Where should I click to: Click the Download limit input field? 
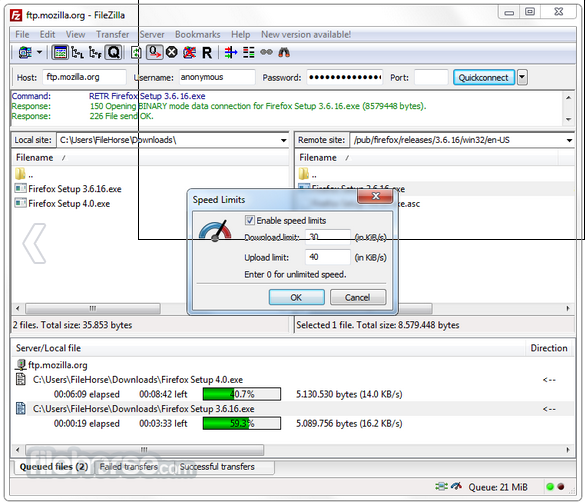tap(328, 237)
